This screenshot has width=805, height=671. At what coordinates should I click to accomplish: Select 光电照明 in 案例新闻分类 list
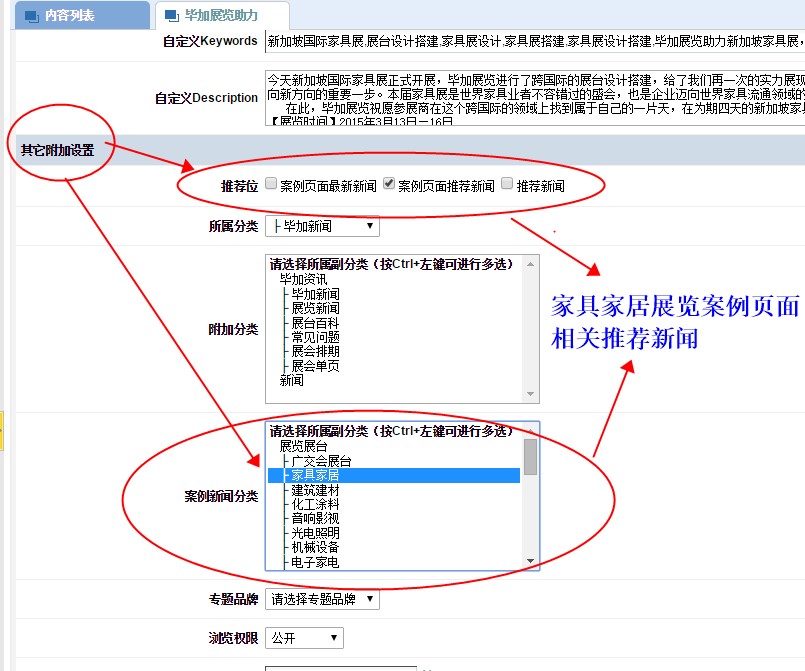(x=315, y=533)
